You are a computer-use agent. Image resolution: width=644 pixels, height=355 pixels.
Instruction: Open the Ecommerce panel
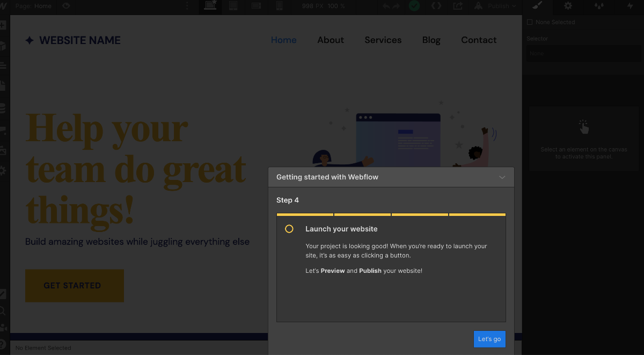click(3, 129)
